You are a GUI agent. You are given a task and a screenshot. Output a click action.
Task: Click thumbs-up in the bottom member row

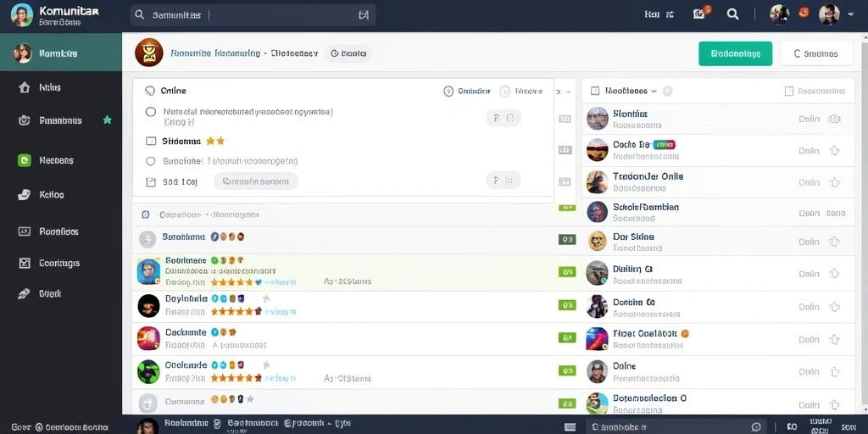pyautogui.click(x=834, y=405)
